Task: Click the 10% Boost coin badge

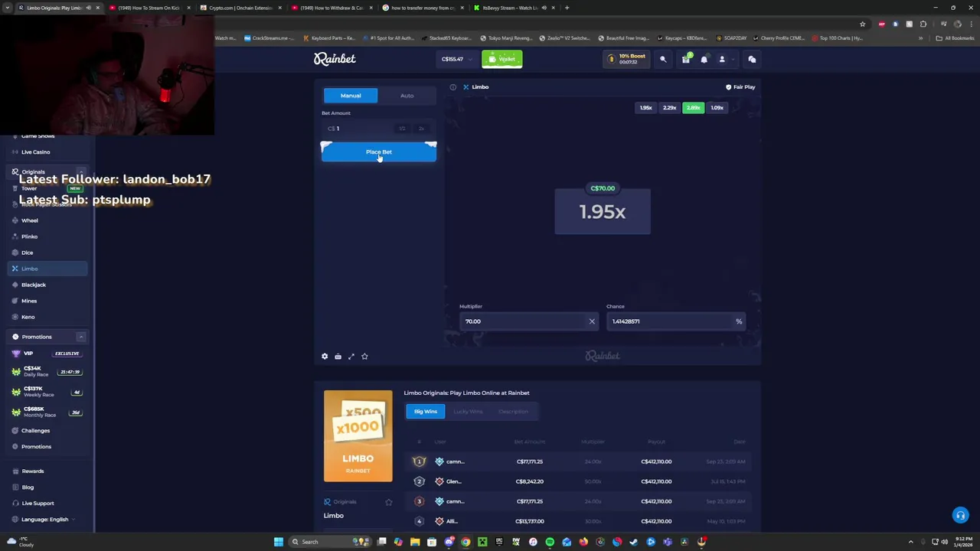Action: point(627,59)
